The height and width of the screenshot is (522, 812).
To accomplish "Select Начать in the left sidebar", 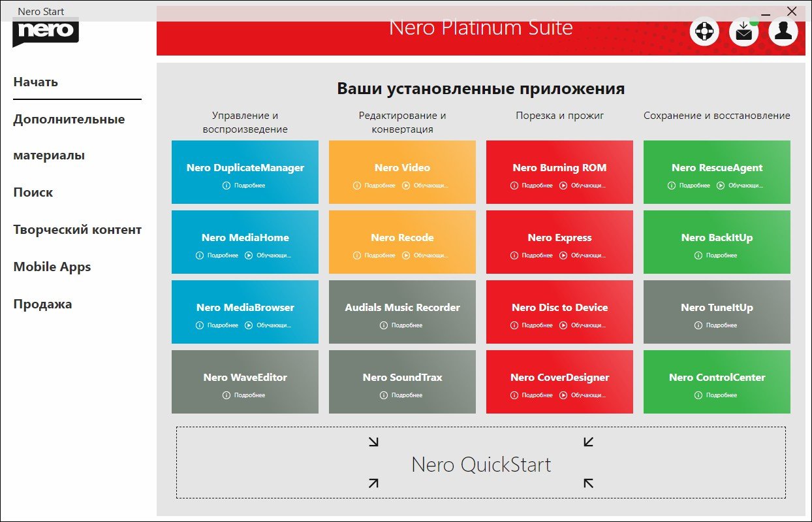I will pos(36,82).
